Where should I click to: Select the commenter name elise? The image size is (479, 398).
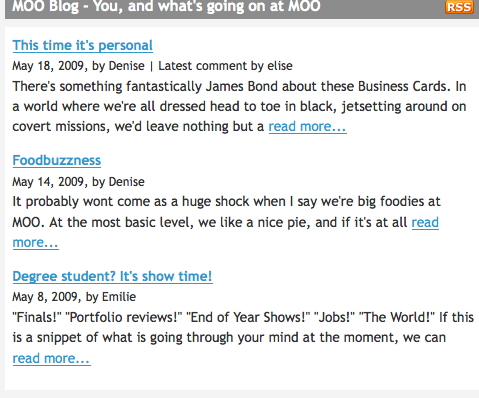[x=280, y=66]
